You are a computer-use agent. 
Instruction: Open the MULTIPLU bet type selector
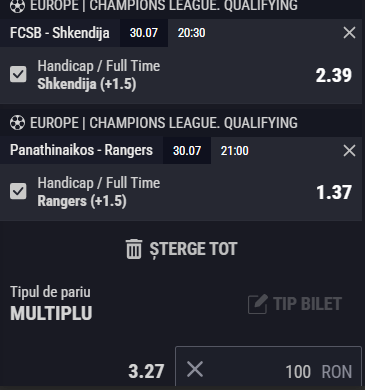(x=51, y=313)
